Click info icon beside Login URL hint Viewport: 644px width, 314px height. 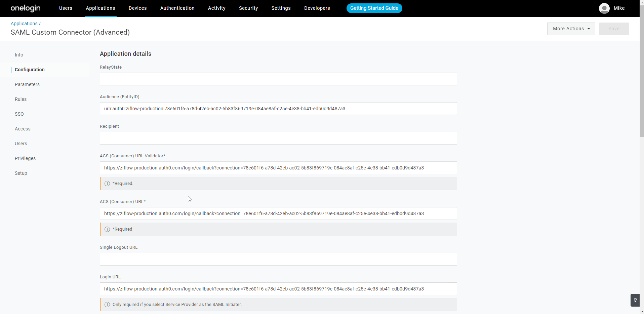point(107,305)
